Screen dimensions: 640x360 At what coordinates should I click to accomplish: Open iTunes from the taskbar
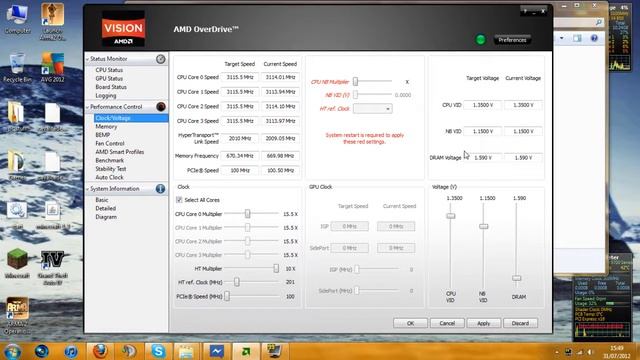(71, 351)
